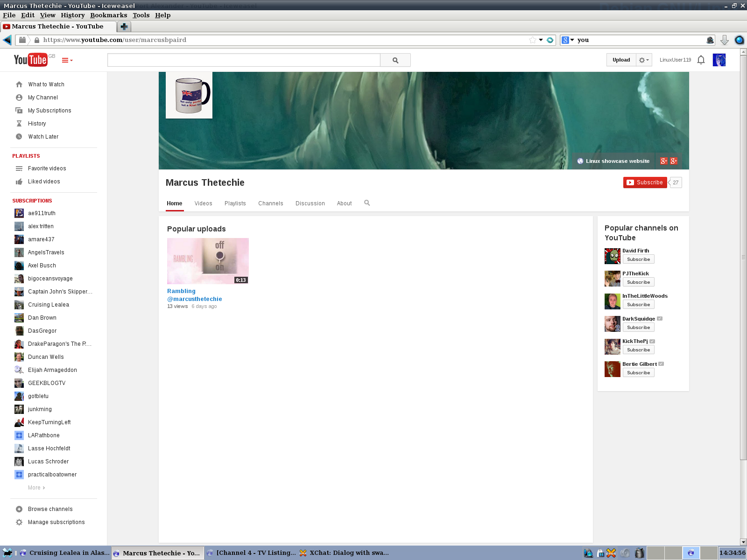
Task: Click the YouTube search magnifier button
Action: click(x=395, y=60)
